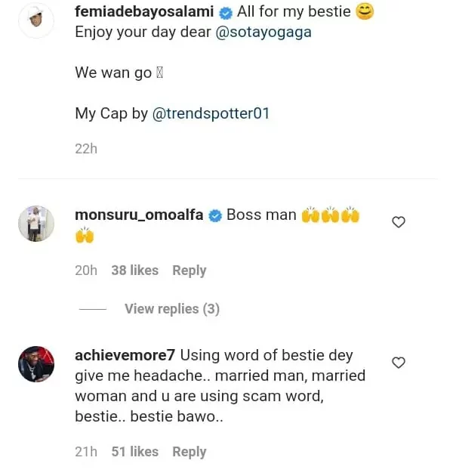Like the achievemore7 comment with heart

click(399, 363)
